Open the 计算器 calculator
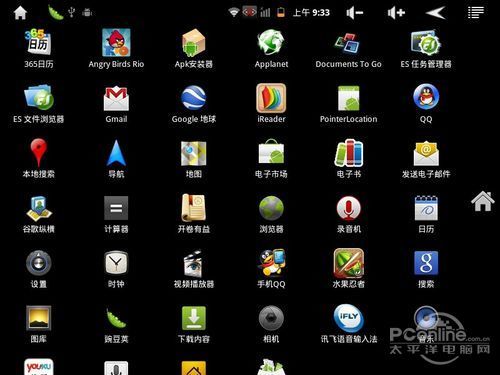This screenshot has width=500, height=375. (116, 208)
